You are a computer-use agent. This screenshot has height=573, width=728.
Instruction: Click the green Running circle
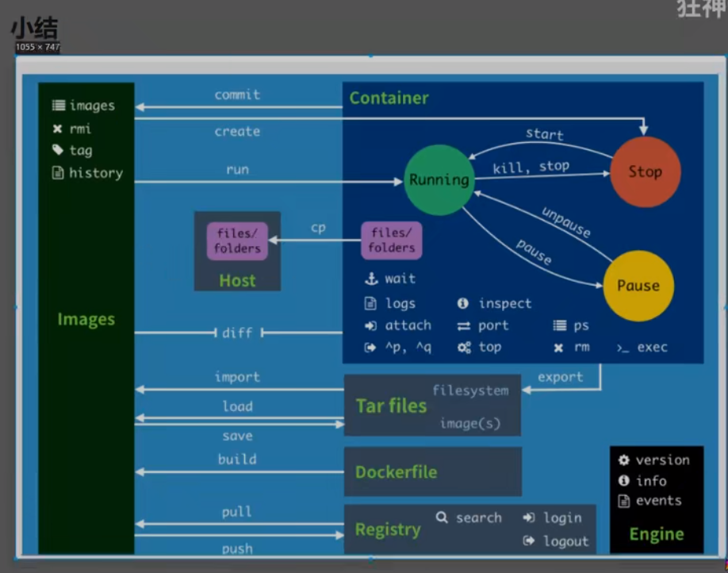(439, 180)
